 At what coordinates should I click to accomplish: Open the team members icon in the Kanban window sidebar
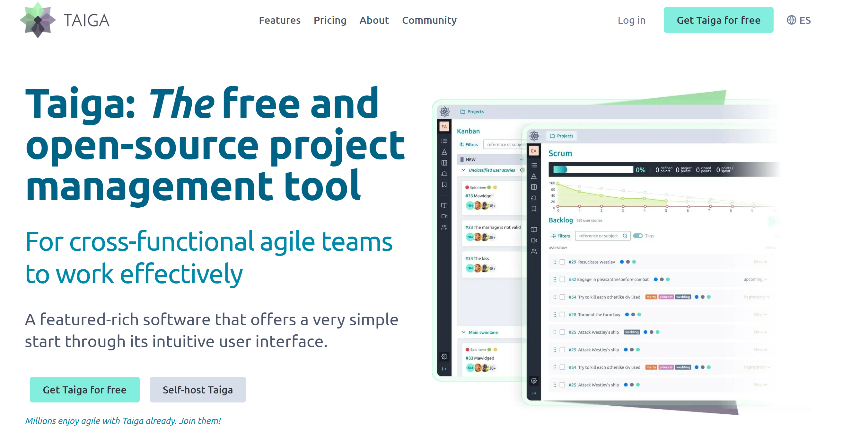pyautogui.click(x=444, y=227)
